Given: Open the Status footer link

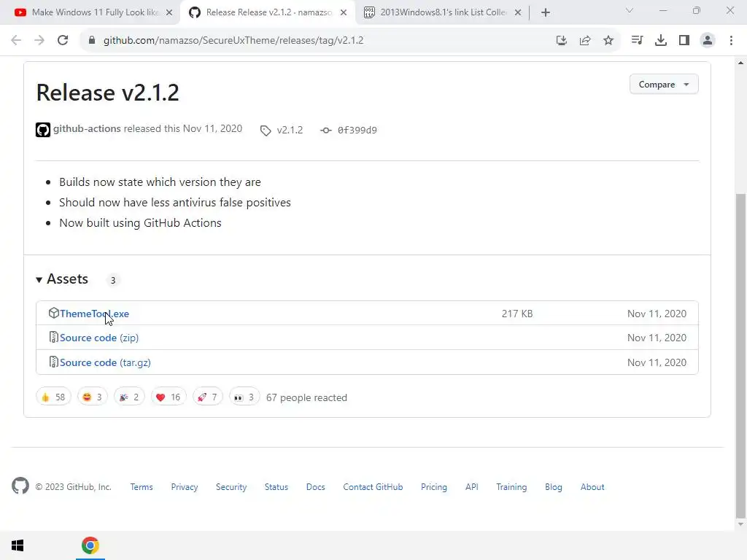Looking at the screenshot, I should pos(276,487).
